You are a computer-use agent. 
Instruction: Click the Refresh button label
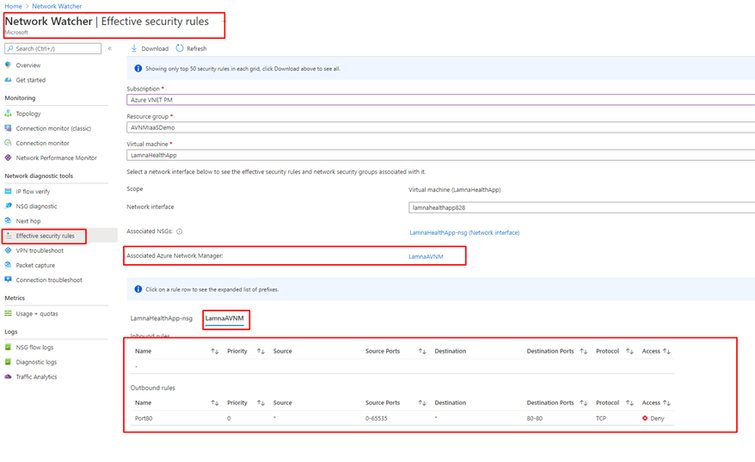[196, 49]
